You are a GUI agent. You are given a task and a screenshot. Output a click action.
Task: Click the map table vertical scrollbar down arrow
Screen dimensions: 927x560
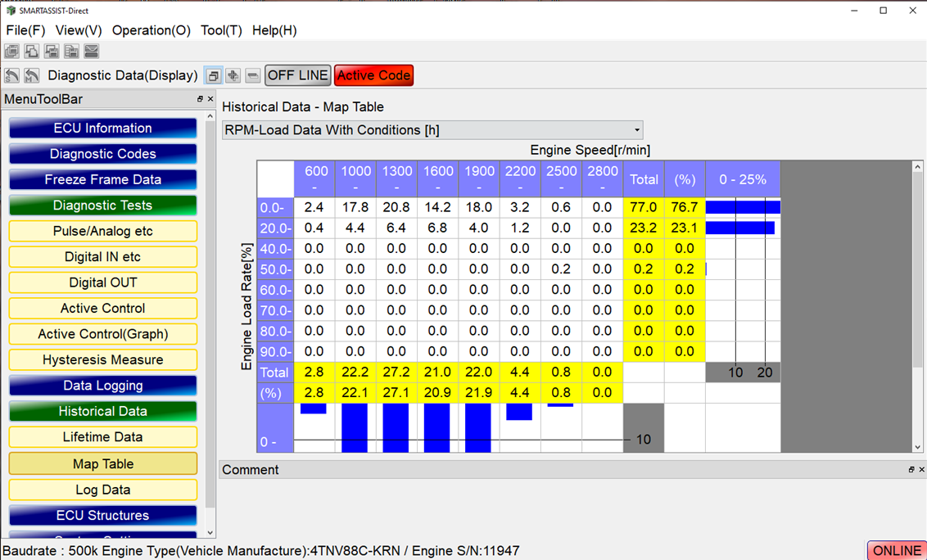pyautogui.click(x=917, y=447)
